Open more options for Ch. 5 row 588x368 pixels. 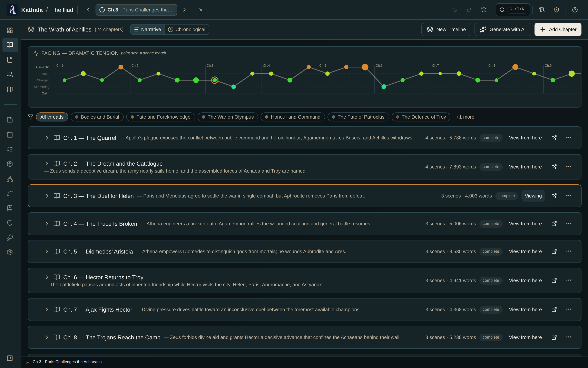[x=569, y=251]
